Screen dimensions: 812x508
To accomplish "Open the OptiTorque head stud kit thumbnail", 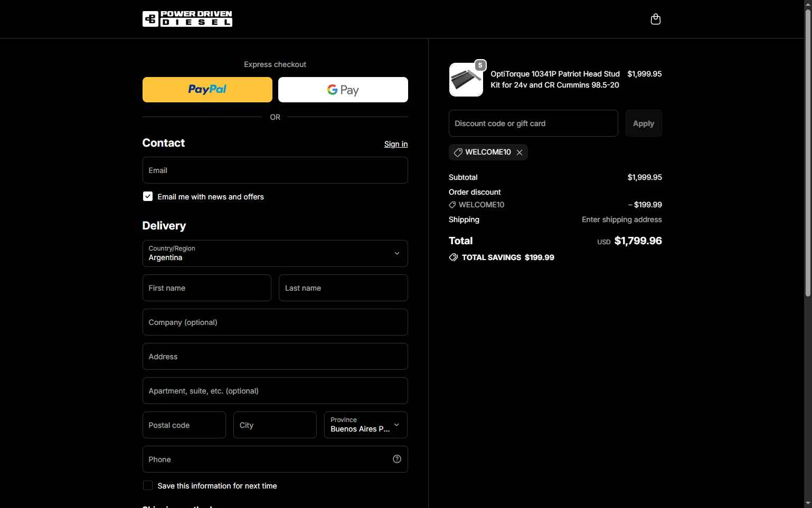I will pyautogui.click(x=466, y=80).
